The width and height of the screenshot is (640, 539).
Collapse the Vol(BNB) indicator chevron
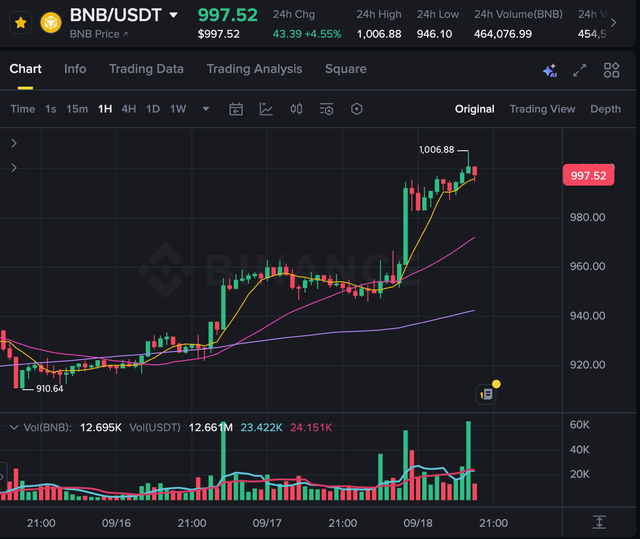pyautogui.click(x=14, y=427)
